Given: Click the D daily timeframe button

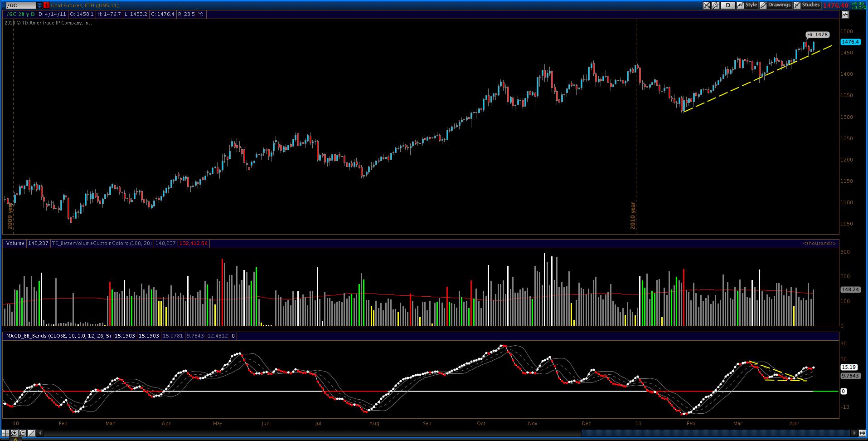Looking at the screenshot, I should [728, 5].
